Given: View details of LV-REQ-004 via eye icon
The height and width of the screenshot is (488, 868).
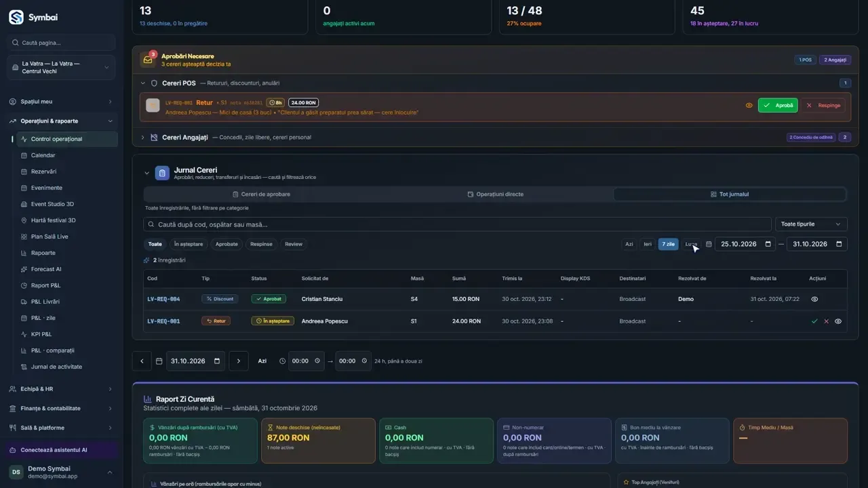Looking at the screenshot, I should (x=814, y=299).
